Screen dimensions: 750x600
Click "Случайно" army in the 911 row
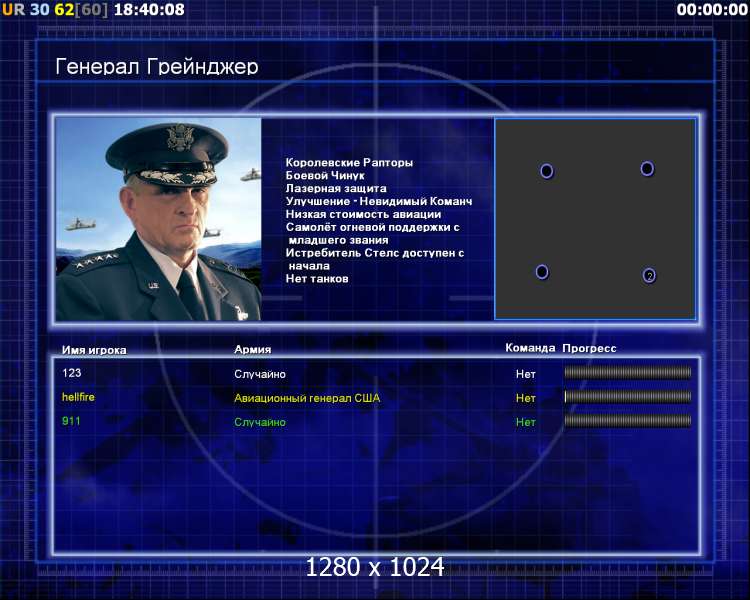260,422
